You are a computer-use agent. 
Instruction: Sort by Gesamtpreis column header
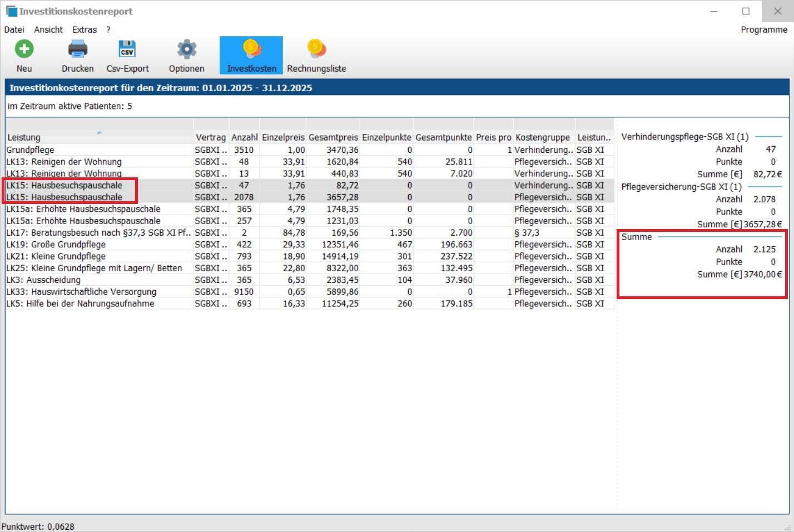point(333,137)
